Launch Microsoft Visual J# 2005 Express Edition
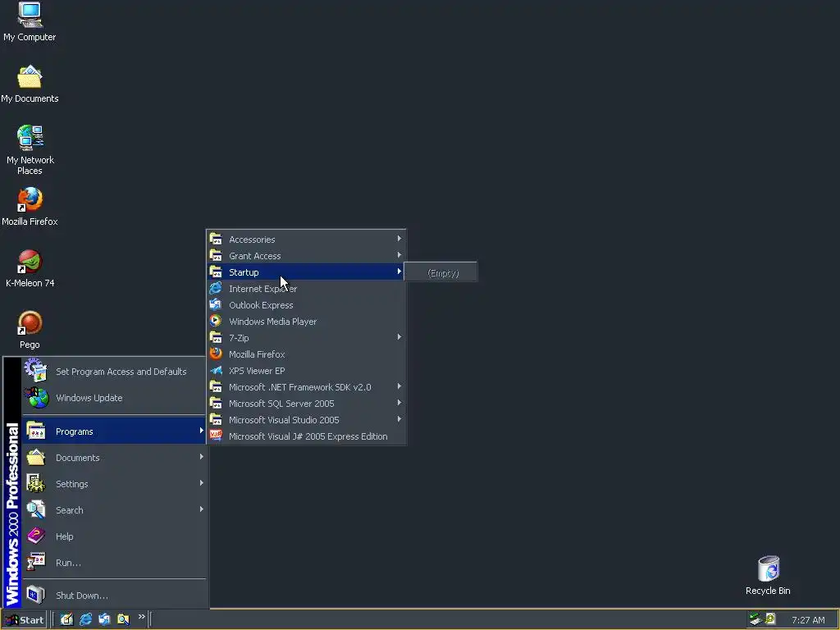 pyautogui.click(x=306, y=436)
